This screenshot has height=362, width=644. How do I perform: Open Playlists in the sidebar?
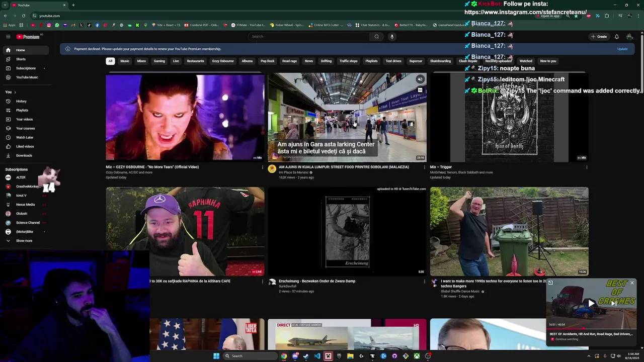tap(26, 110)
